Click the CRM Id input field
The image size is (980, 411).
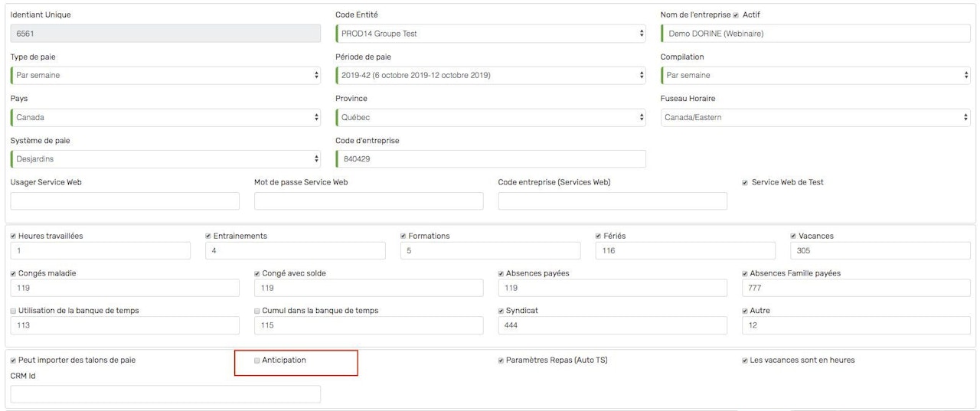pos(165,394)
